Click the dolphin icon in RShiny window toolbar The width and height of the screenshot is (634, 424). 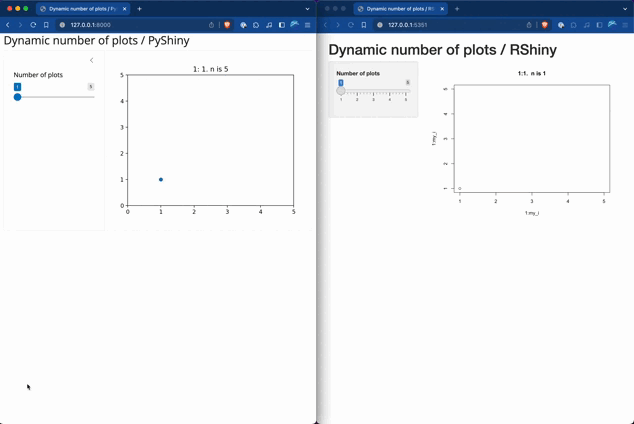(612, 24)
